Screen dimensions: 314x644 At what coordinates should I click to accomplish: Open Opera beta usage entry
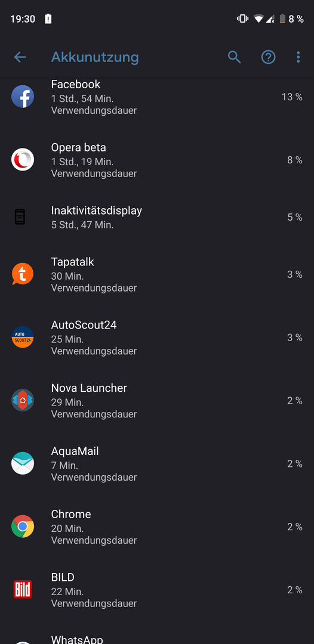click(157, 160)
